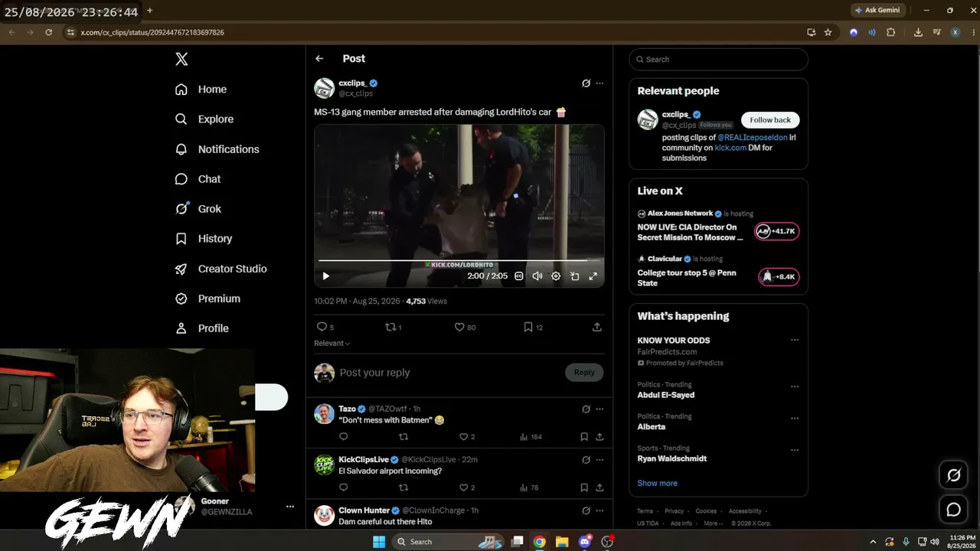Mute the video volume

[x=537, y=276]
